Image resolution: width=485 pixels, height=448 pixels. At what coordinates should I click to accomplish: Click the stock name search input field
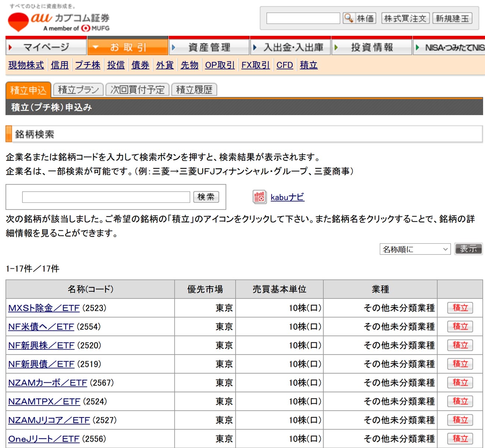click(x=106, y=197)
